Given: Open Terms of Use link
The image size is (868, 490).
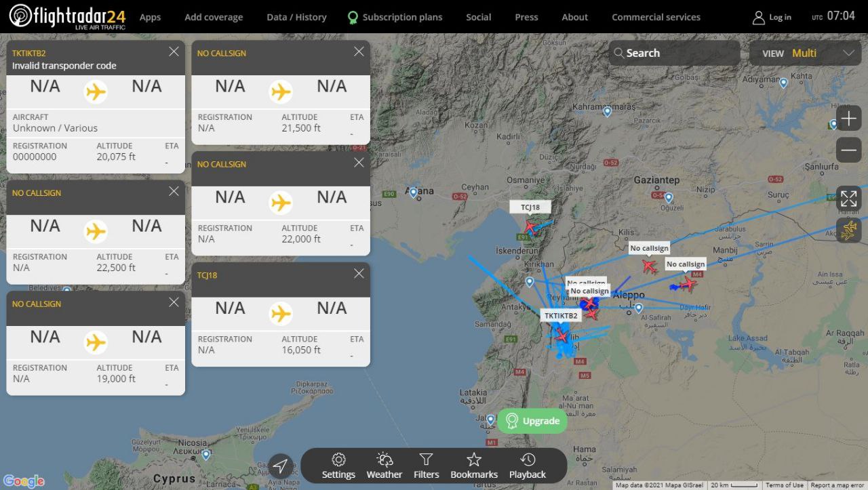Looking at the screenshot, I should (x=785, y=485).
